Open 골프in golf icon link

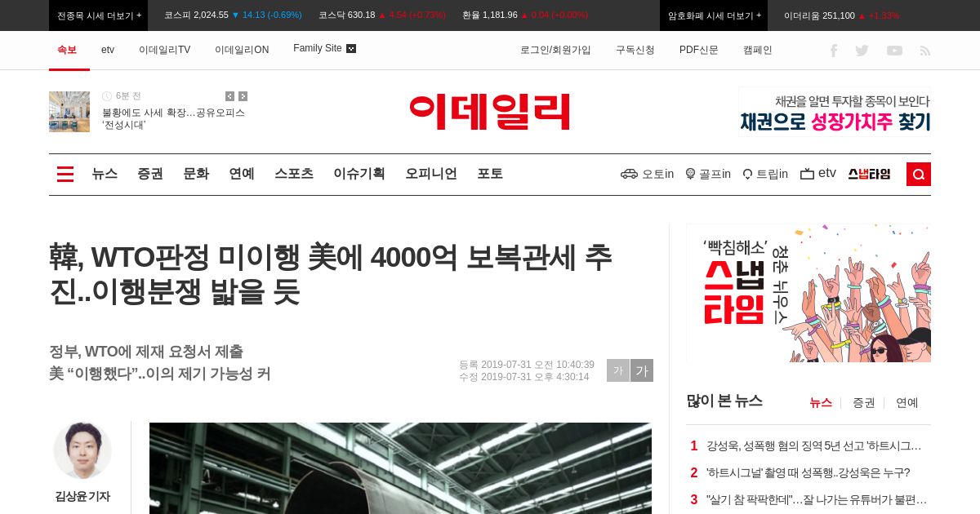[x=708, y=174]
